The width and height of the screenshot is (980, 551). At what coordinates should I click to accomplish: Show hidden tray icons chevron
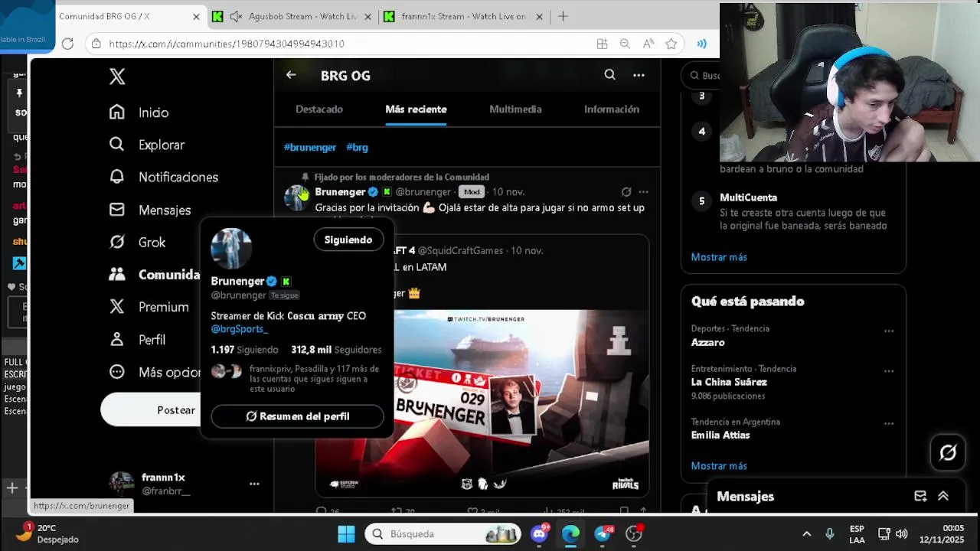pos(806,534)
